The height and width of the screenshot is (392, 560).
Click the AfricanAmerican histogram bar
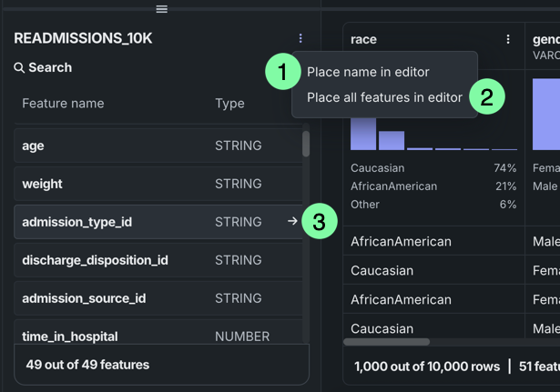(391, 140)
